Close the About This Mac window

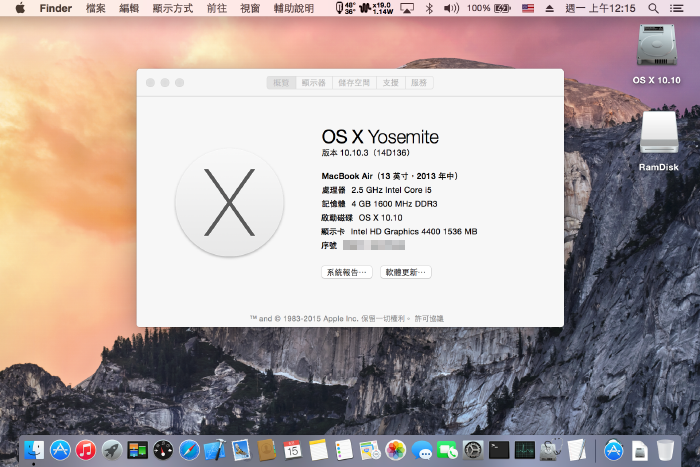pyautogui.click(x=150, y=83)
